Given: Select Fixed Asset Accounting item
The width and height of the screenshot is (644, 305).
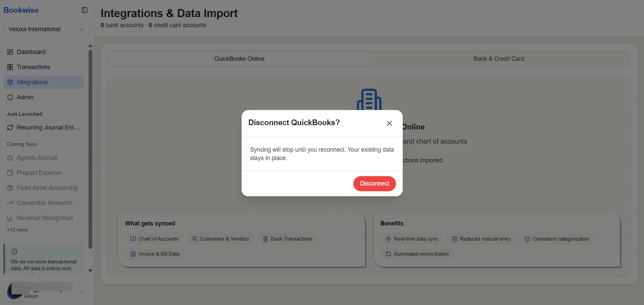Looking at the screenshot, I should click(44, 188).
